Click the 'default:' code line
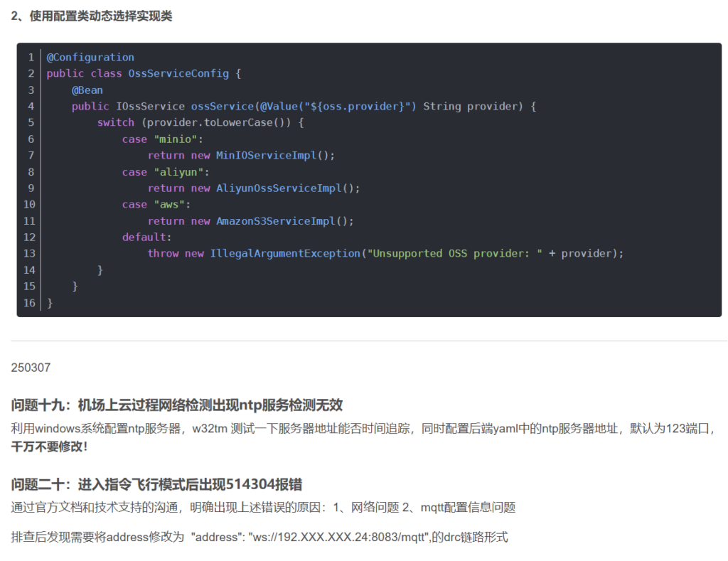Viewport: 728px width, 561px height. (x=146, y=237)
